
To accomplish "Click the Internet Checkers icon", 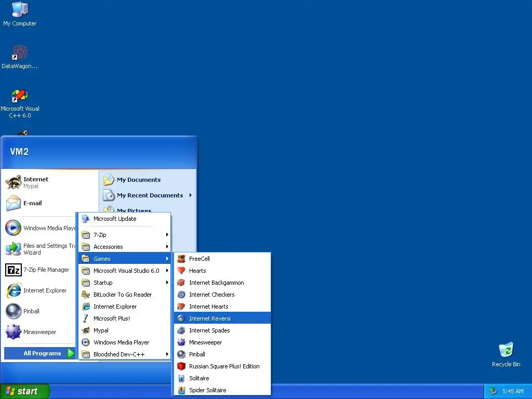I will click(x=181, y=295).
